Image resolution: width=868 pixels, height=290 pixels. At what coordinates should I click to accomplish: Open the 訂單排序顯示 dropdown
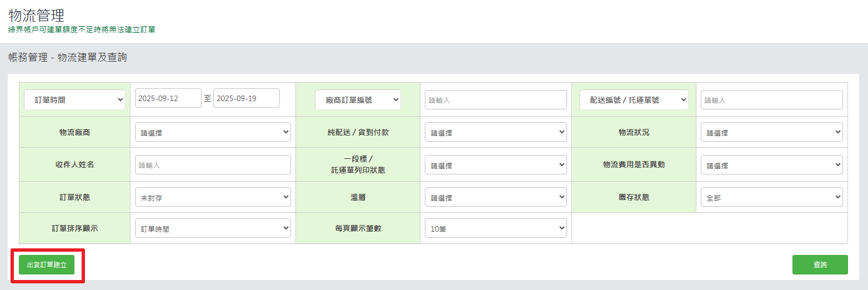tap(213, 228)
